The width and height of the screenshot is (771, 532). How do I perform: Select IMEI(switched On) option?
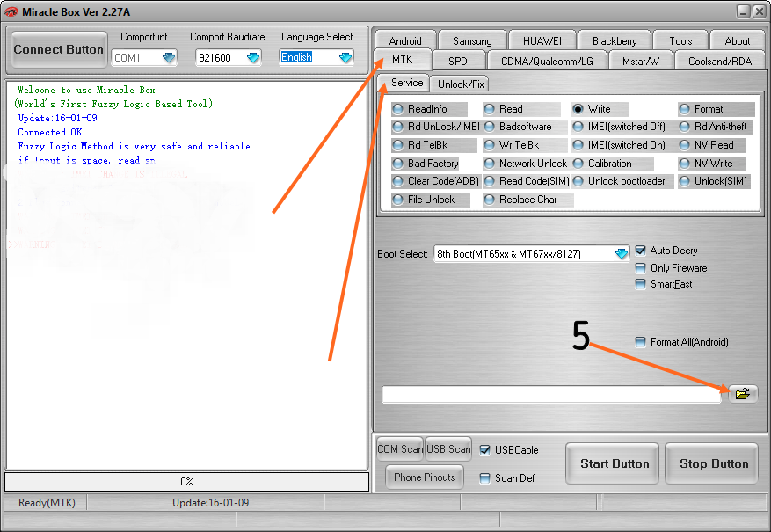tap(619, 145)
